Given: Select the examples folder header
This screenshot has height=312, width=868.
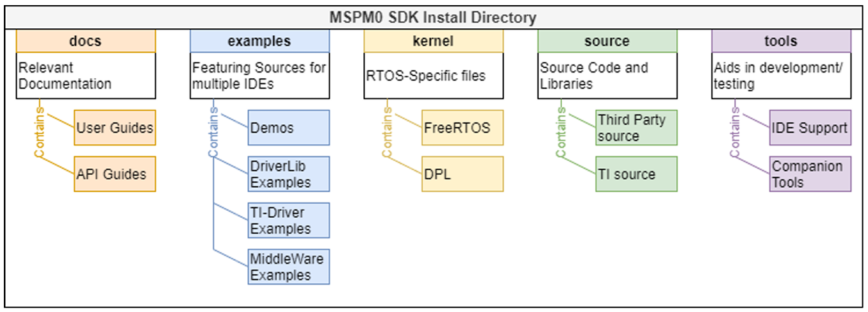Looking at the screenshot, I should (259, 41).
